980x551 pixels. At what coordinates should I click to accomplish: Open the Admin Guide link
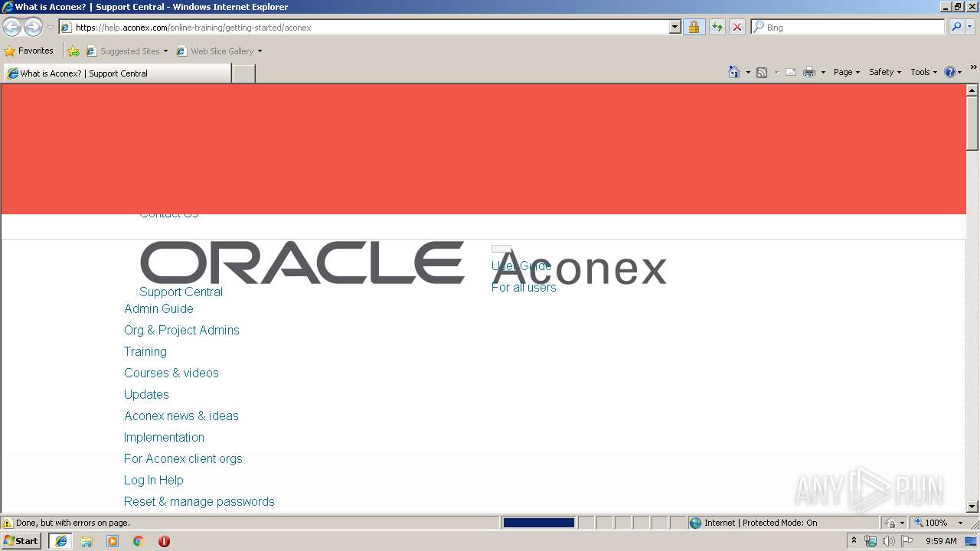[158, 308]
